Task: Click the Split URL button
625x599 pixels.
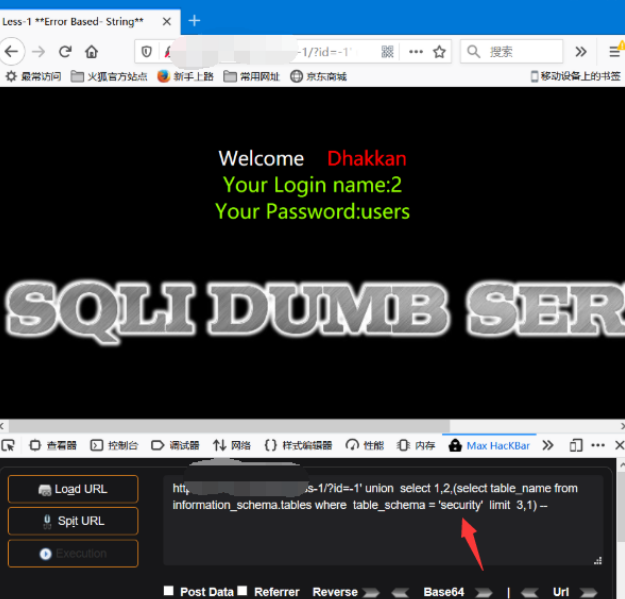Action: tap(73, 521)
